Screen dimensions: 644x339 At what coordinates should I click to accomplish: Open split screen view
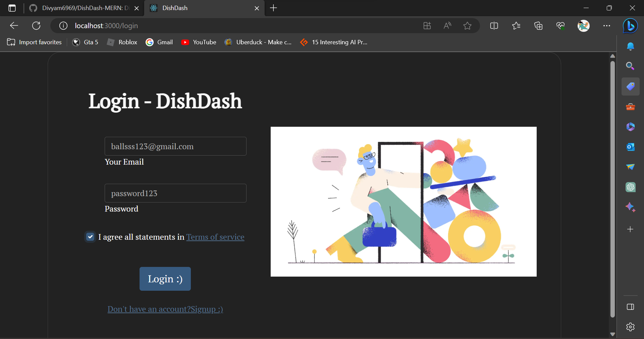[x=494, y=25]
